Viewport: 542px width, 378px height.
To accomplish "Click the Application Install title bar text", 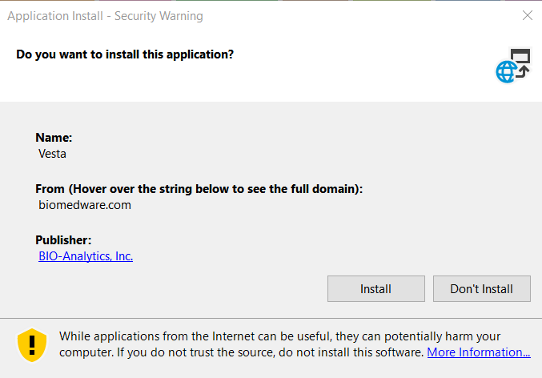I will click(105, 16).
